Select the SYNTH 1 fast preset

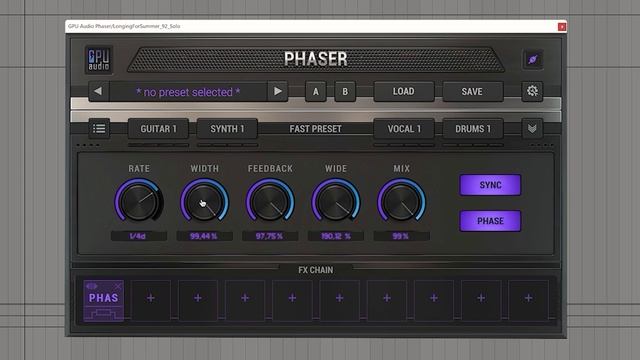pyautogui.click(x=227, y=129)
